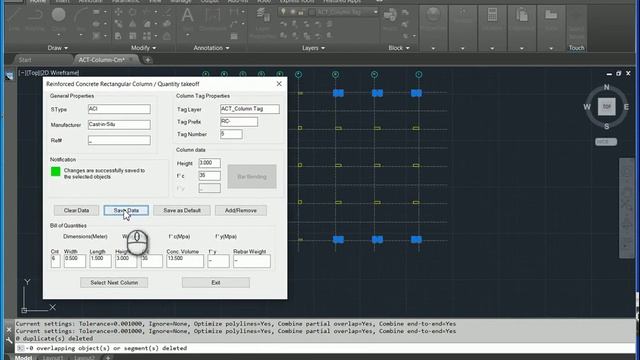Click the Add/Remove button
The height and width of the screenshot is (360, 640).
click(x=241, y=210)
